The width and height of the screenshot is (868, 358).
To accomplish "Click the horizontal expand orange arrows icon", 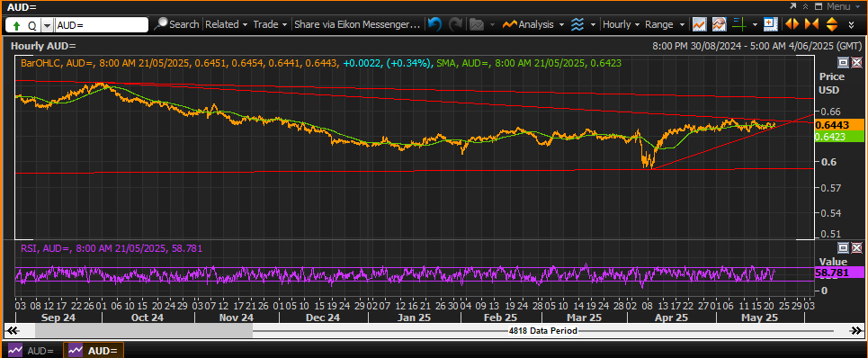I will 792,24.
